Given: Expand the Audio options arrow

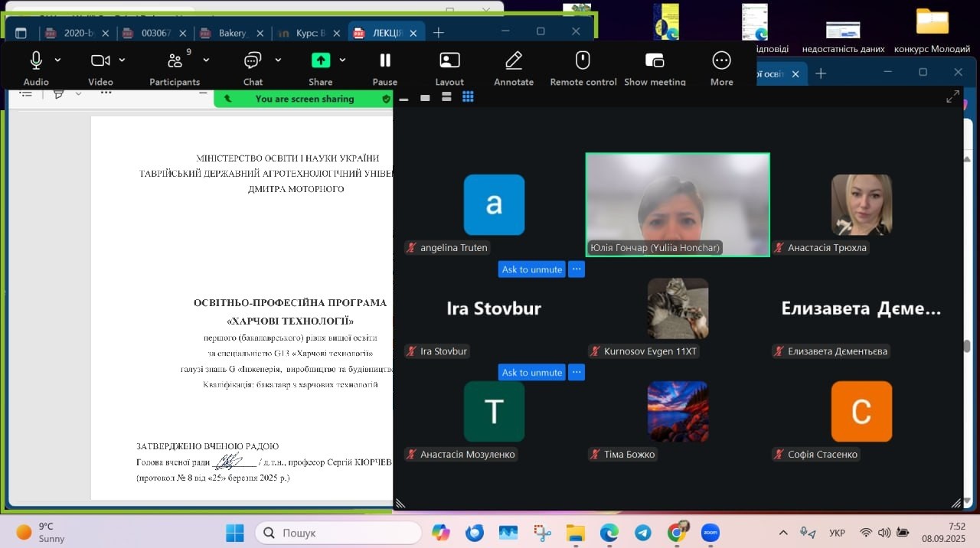Looking at the screenshot, I should coord(57,60).
